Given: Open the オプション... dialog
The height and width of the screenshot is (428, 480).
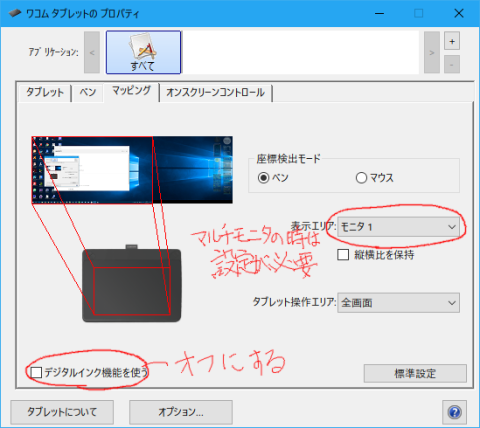Looking at the screenshot, I should tap(181, 412).
